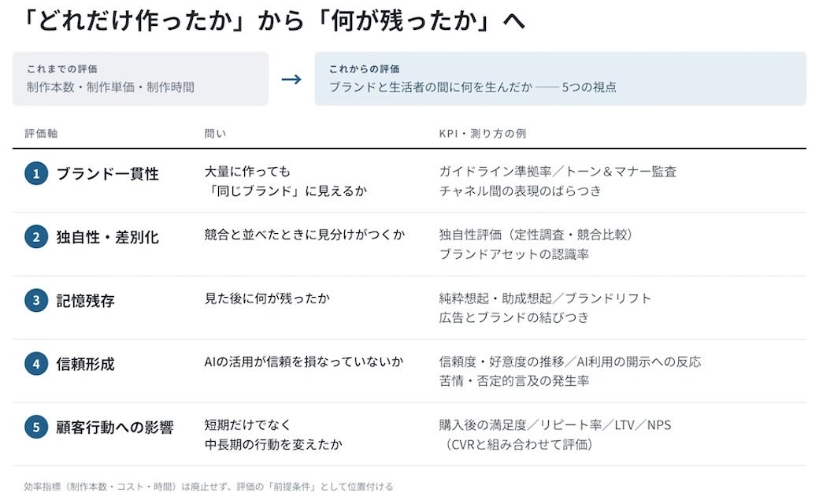The height and width of the screenshot is (504, 819).
Task: Click the KPI 信頼度・好意度の推移／AI利用の開示への反応
Action: (x=570, y=361)
